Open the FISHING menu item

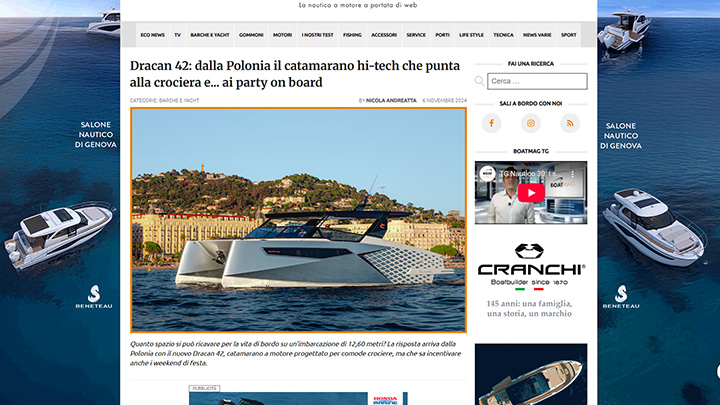(x=352, y=35)
